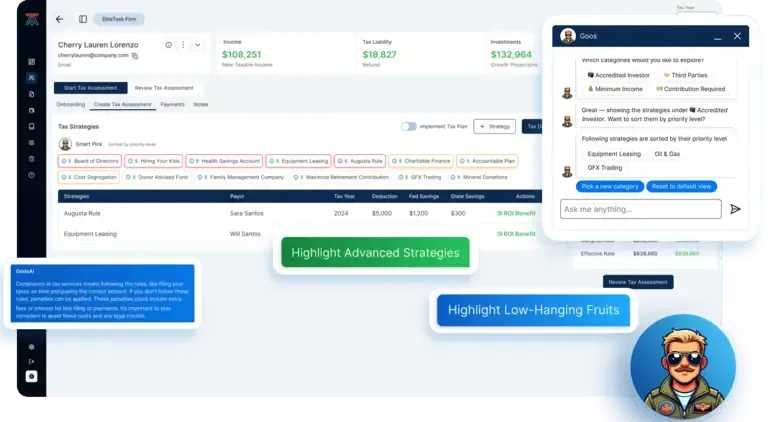Open ROI Benefit link for Equipment Leasing row
The image size is (768, 422).
pyautogui.click(x=516, y=234)
